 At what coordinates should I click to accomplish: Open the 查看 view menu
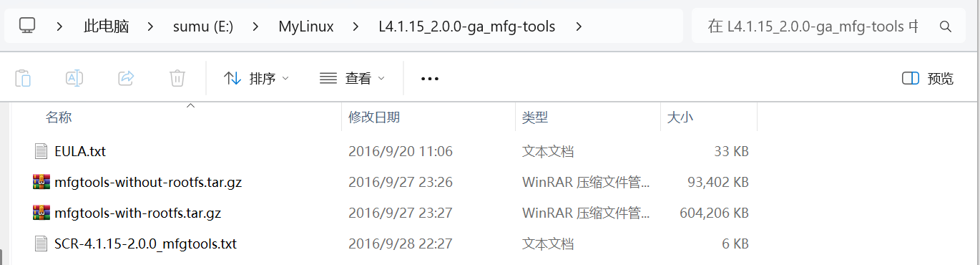pos(352,78)
